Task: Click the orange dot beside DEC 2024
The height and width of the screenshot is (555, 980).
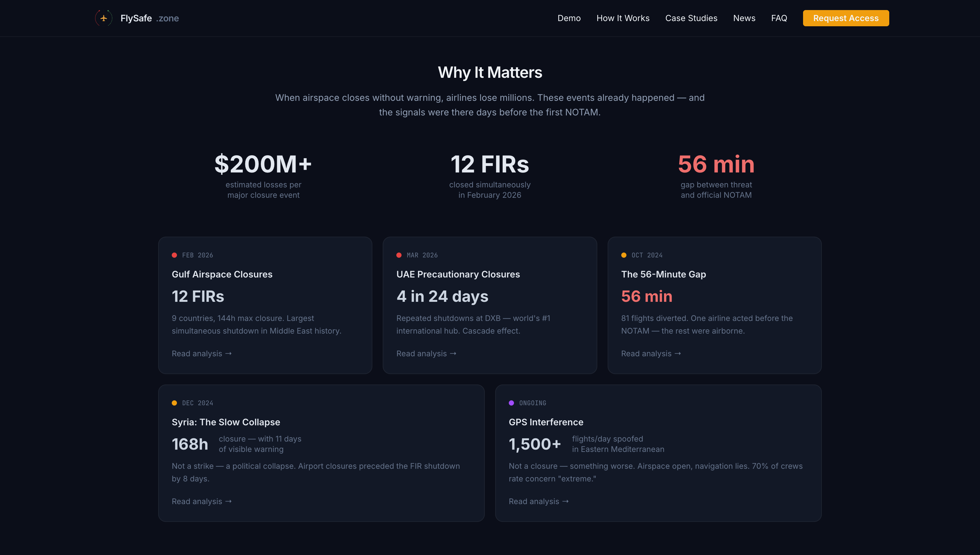Action: (x=174, y=403)
